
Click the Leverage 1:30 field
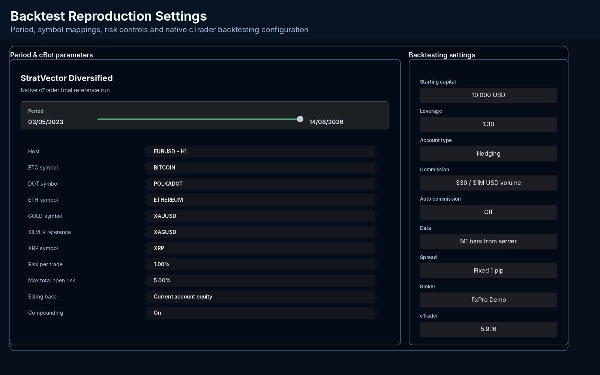pos(488,124)
